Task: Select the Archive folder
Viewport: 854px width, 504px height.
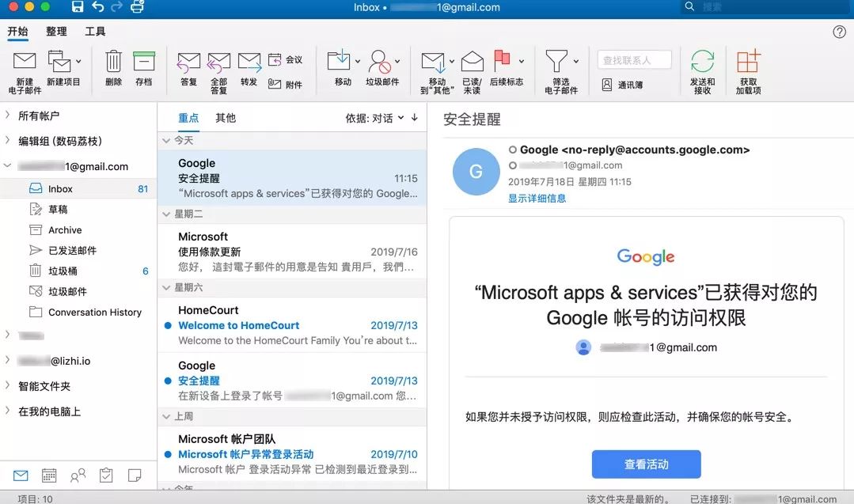Action: (78, 230)
